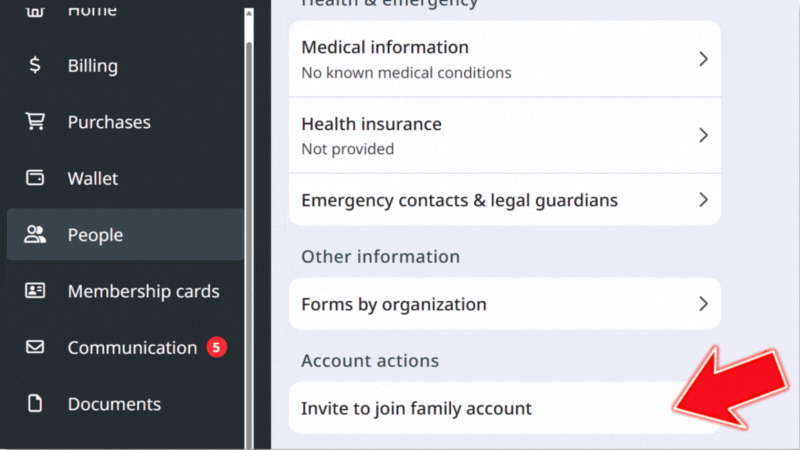Click the Purchases shopping cart icon
Viewport: 800px width, 450px height.
[35, 122]
